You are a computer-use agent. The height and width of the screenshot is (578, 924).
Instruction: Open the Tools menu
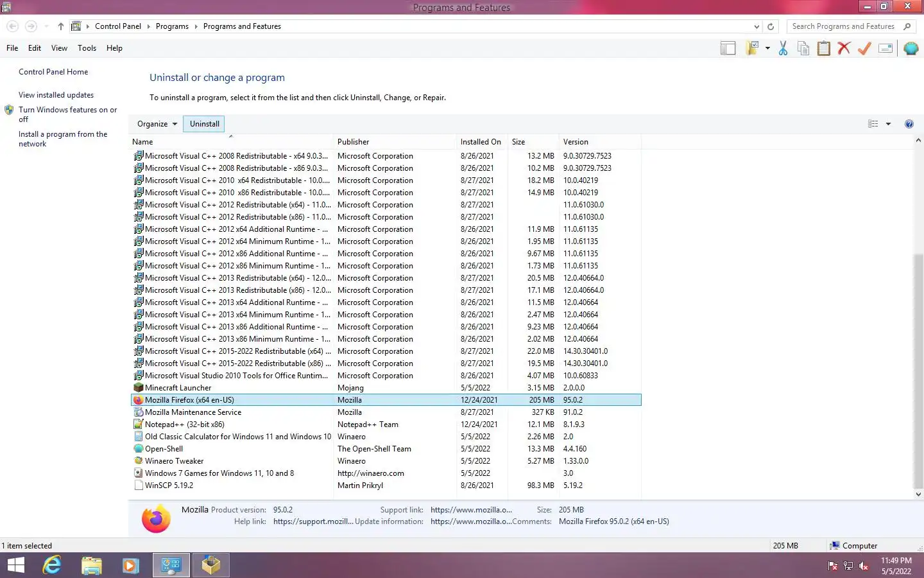87,48
